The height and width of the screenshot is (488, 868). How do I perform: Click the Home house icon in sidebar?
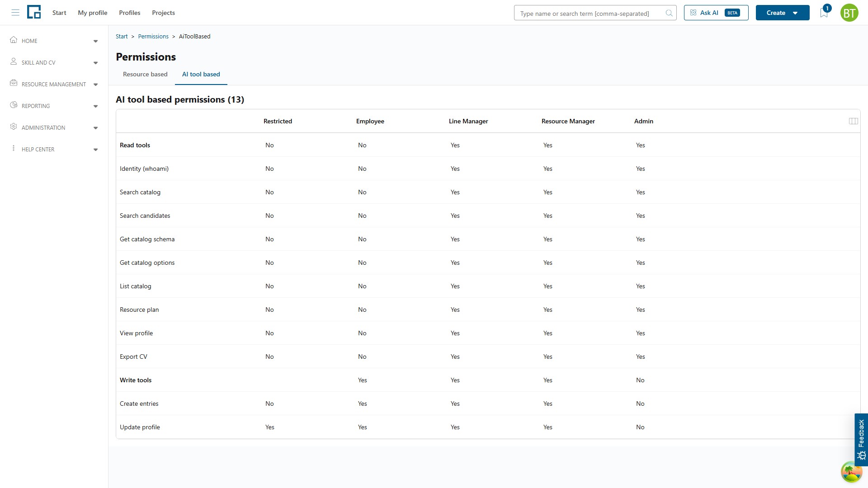[14, 40]
